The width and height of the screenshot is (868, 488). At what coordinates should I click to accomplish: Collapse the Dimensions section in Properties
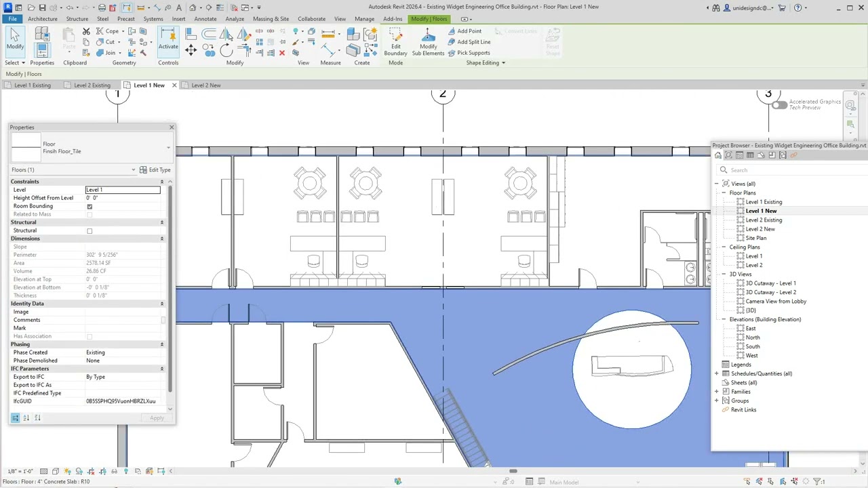point(161,239)
